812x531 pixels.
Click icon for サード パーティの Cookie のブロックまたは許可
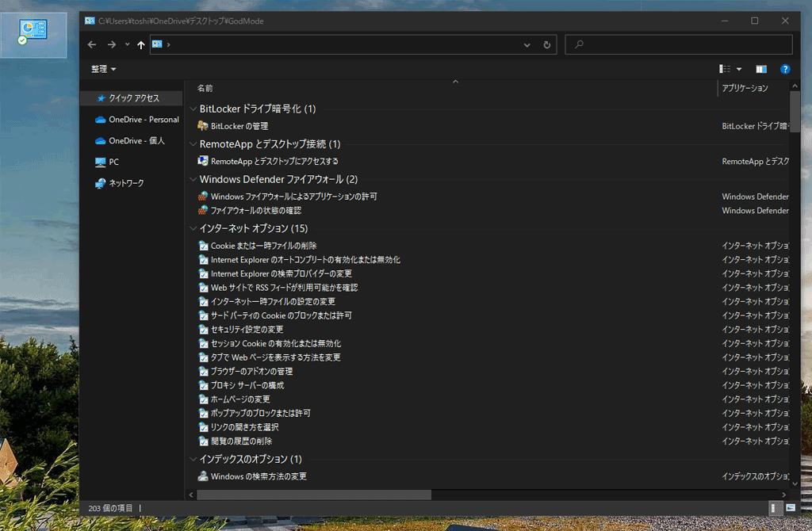click(x=204, y=315)
